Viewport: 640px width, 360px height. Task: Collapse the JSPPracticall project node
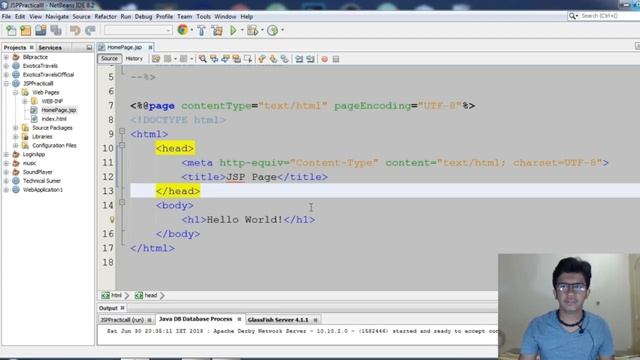click(6, 84)
